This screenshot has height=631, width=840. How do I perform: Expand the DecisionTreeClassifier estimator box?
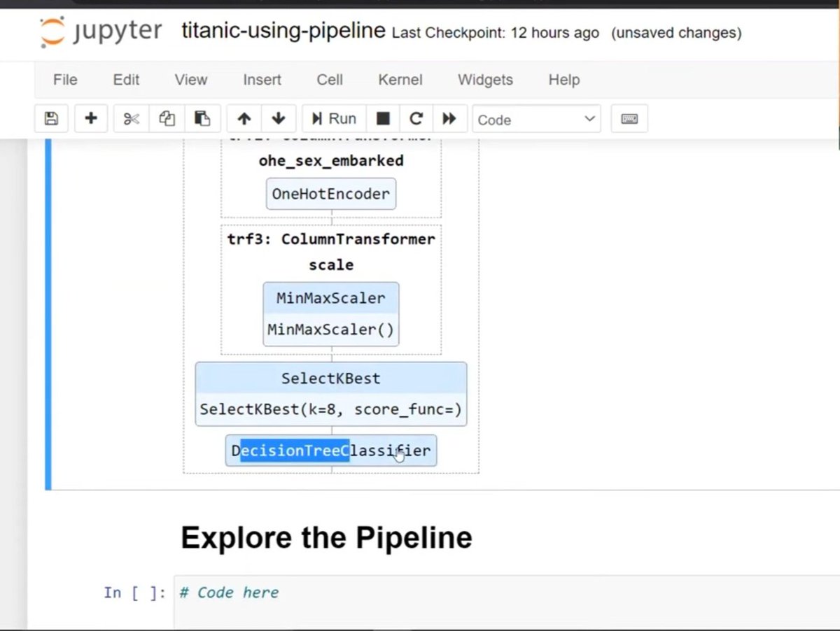pos(331,451)
